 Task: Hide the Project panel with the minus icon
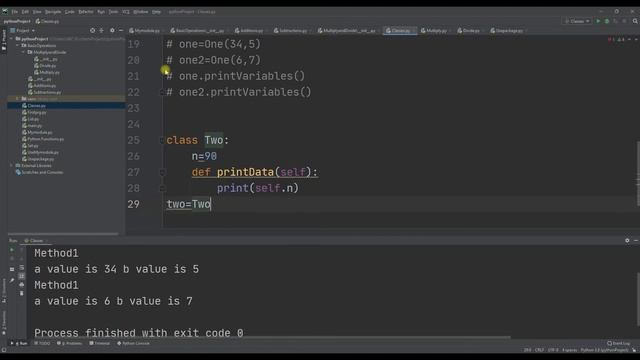click(x=121, y=31)
